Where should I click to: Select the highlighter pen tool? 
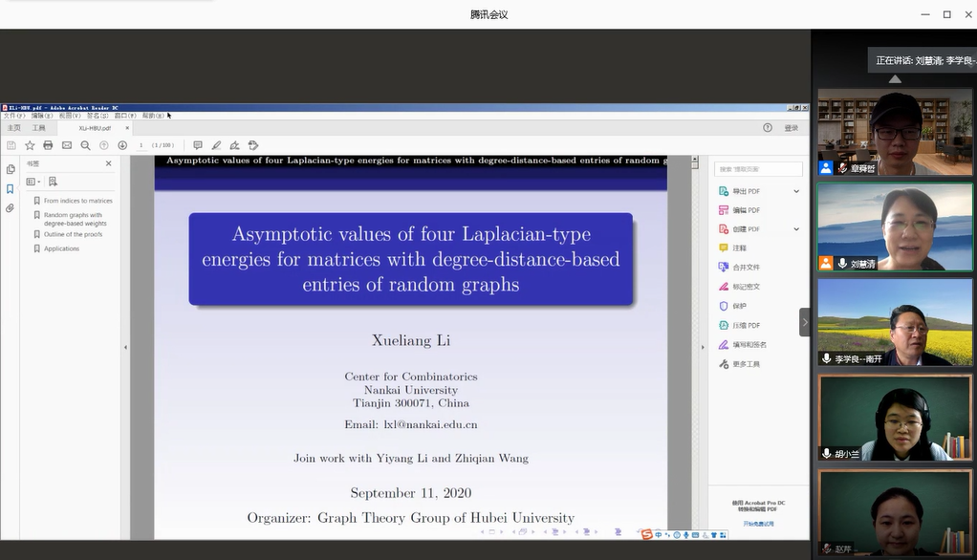pos(216,145)
